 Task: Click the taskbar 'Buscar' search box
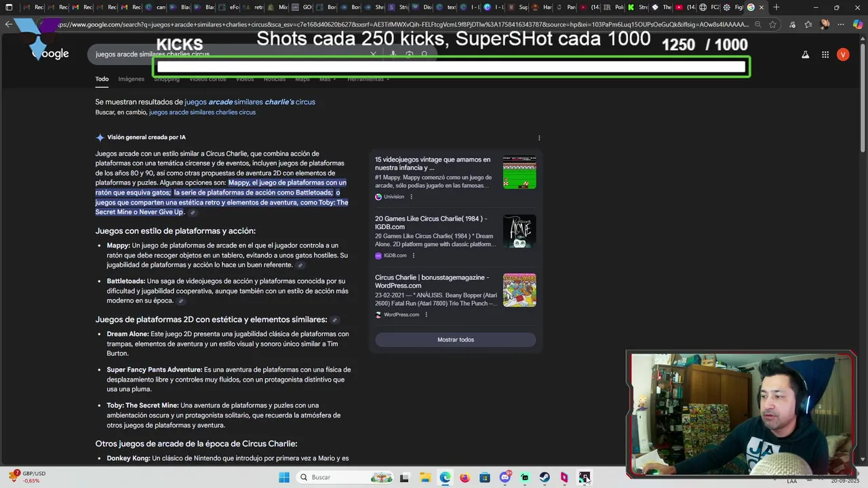pos(346,478)
